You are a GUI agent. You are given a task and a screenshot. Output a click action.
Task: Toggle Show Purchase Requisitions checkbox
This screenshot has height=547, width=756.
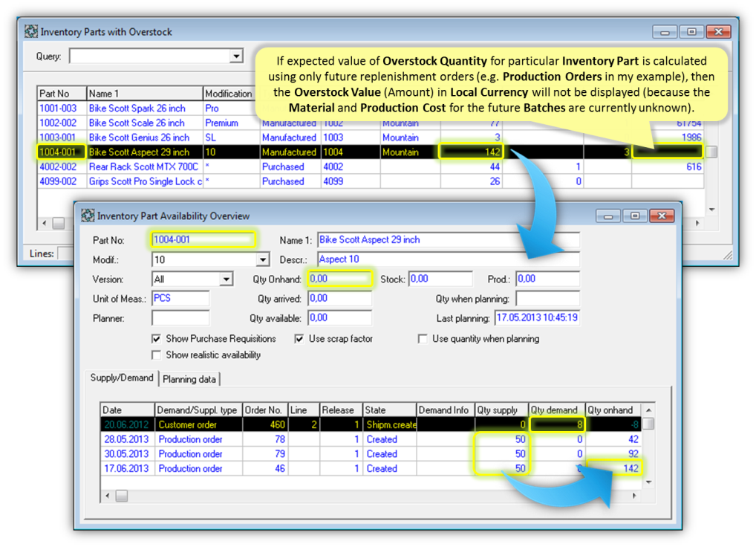point(156,339)
